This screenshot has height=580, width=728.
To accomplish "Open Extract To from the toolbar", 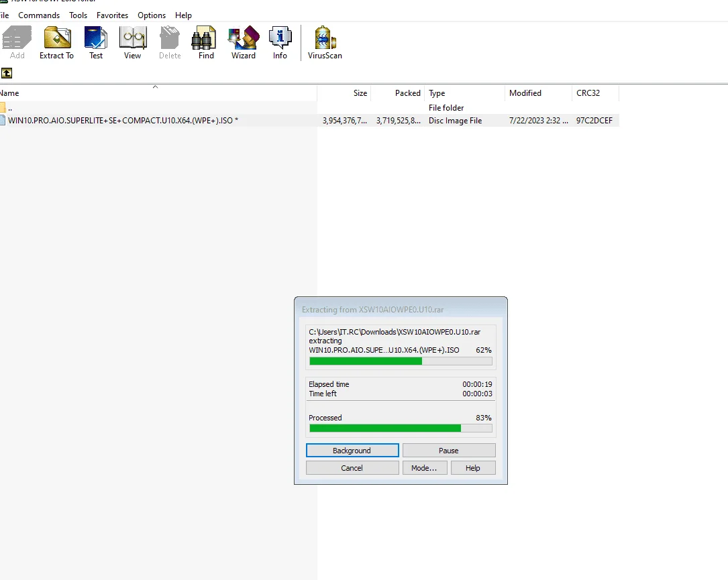I will point(56,43).
